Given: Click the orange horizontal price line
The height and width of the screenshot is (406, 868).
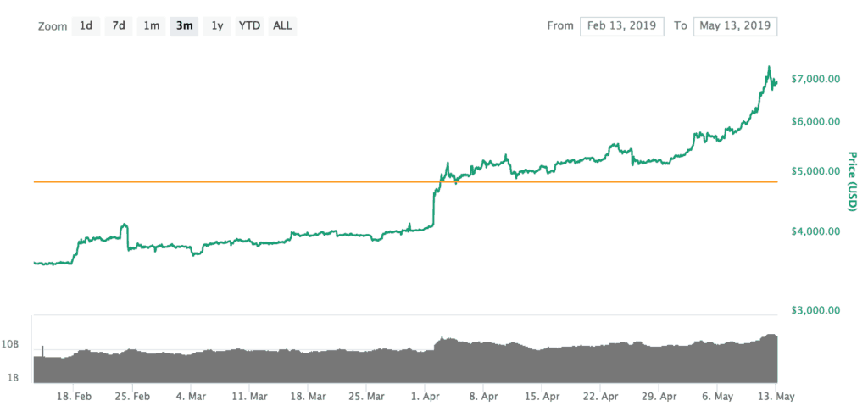Looking at the screenshot, I should coord(254,181).
